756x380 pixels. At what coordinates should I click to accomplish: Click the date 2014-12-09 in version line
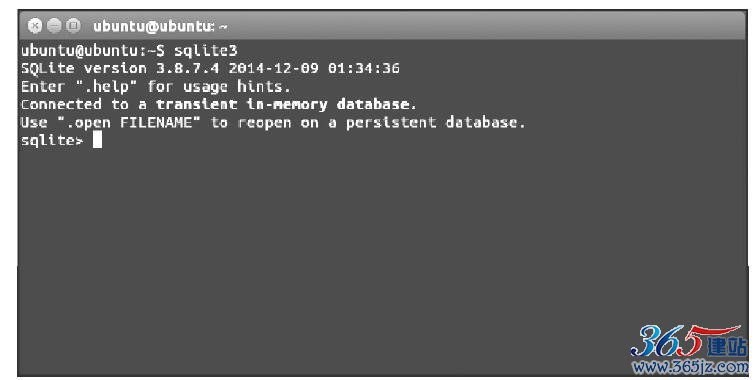(x=273, y=68)
